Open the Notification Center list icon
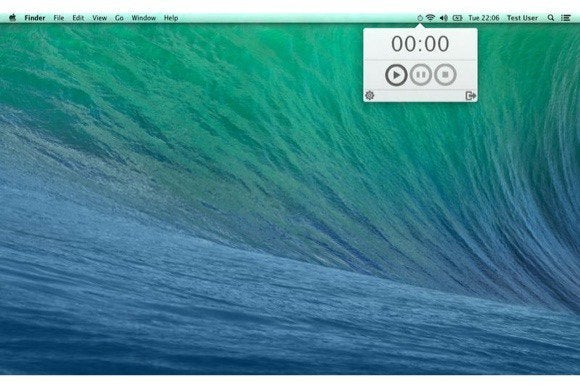The width and height of the screenshot is (580, 388). point(566,18)
